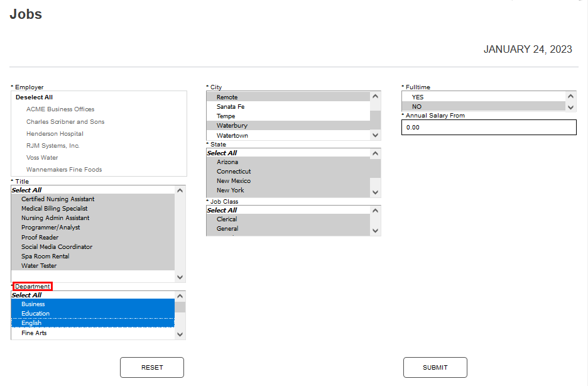Click the down arrow in Title list

point(180,277)
